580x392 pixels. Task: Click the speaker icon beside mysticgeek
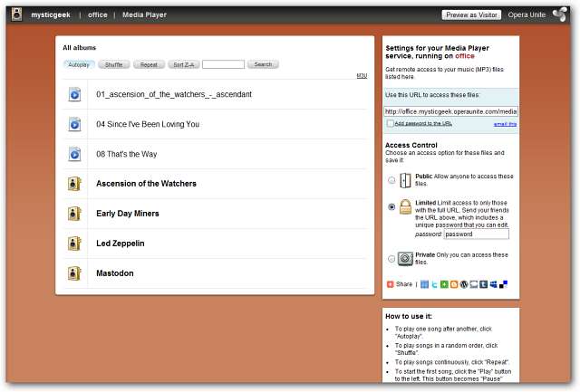[16, 14]
